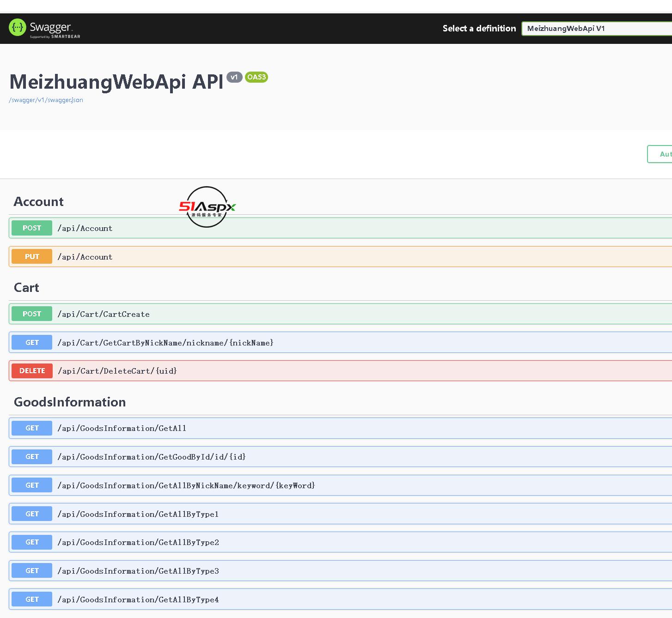Click the GET badge of GetAll
This screenshot has height=618, width=672.
(32, 428)
